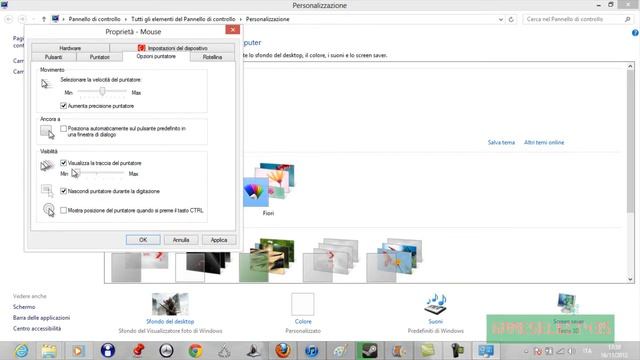This screenshot has width=640, height=360.
Task: Switch to the Puntatori tab
Action: (99, 57)
